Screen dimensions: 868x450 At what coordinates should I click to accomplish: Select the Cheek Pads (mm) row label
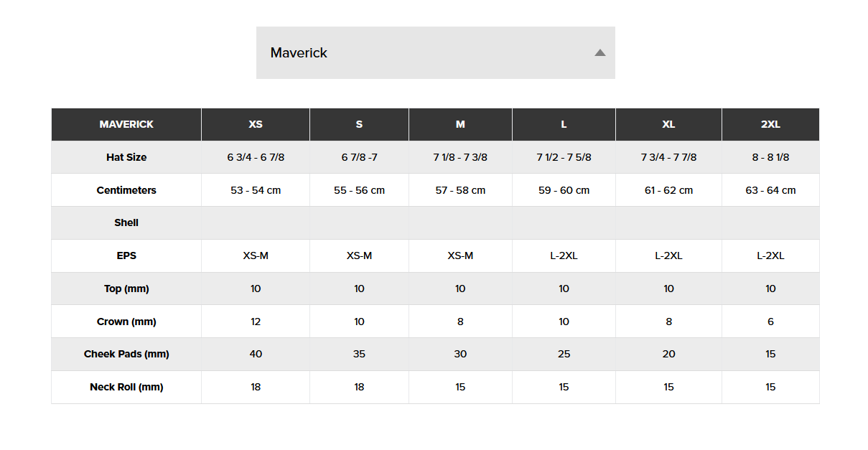pyautogui.click(x=126, y=354)
